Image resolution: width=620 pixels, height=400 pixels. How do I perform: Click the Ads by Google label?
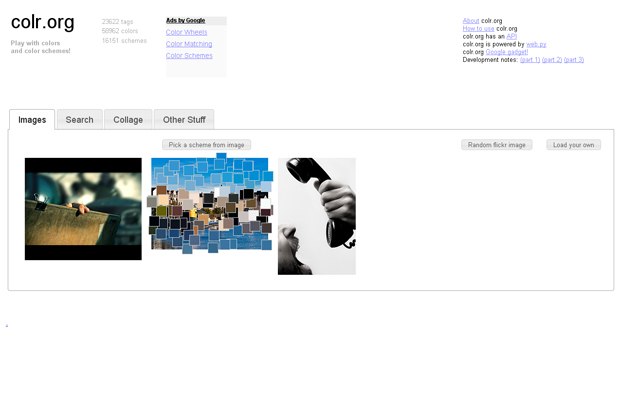185,20
